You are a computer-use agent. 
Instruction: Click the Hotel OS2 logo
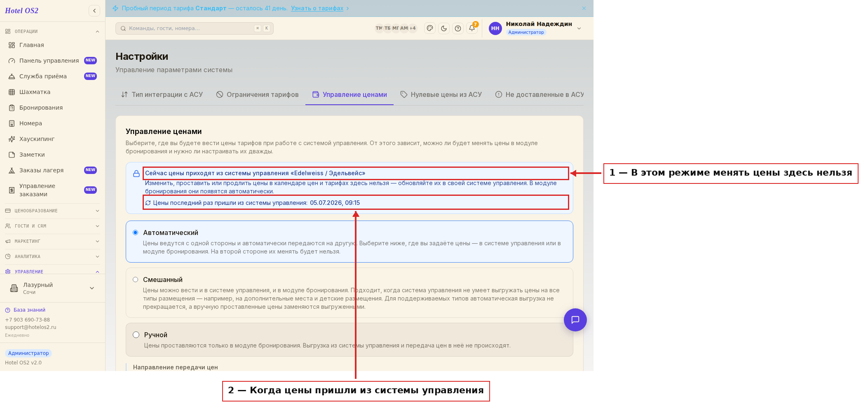[x=21, y=11]
